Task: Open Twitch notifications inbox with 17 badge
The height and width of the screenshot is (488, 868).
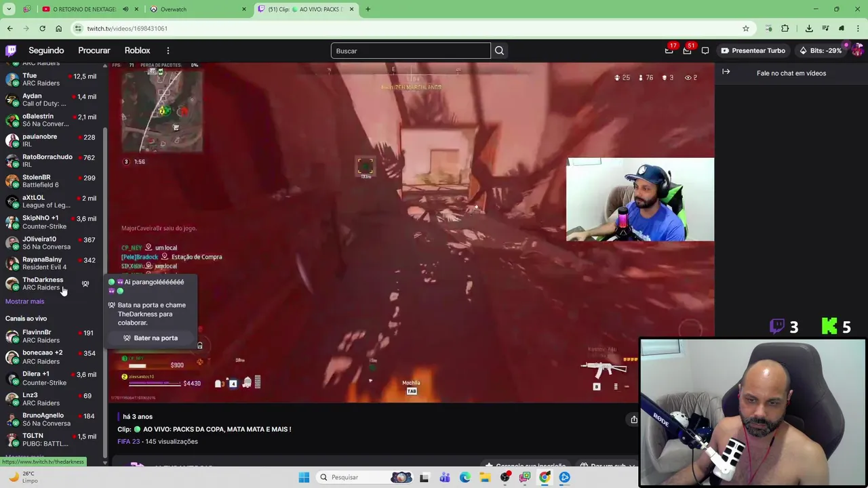Action: click(669, 51)
